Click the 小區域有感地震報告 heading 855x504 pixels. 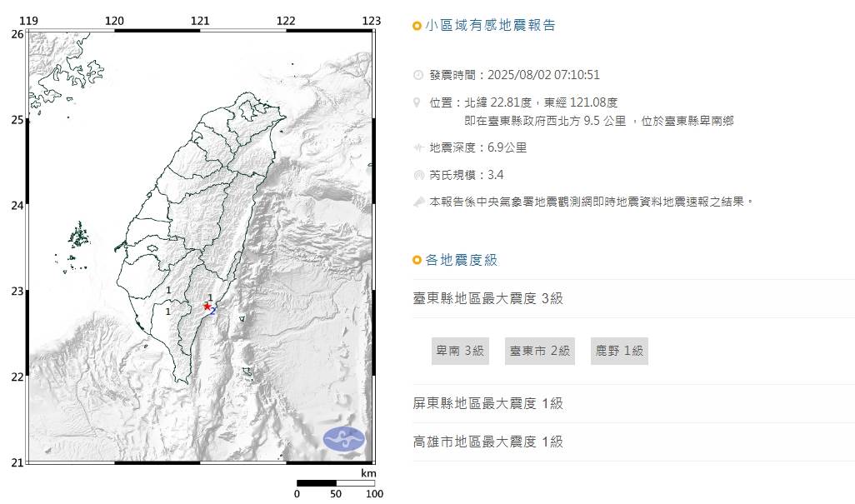[x=490, y=26]
